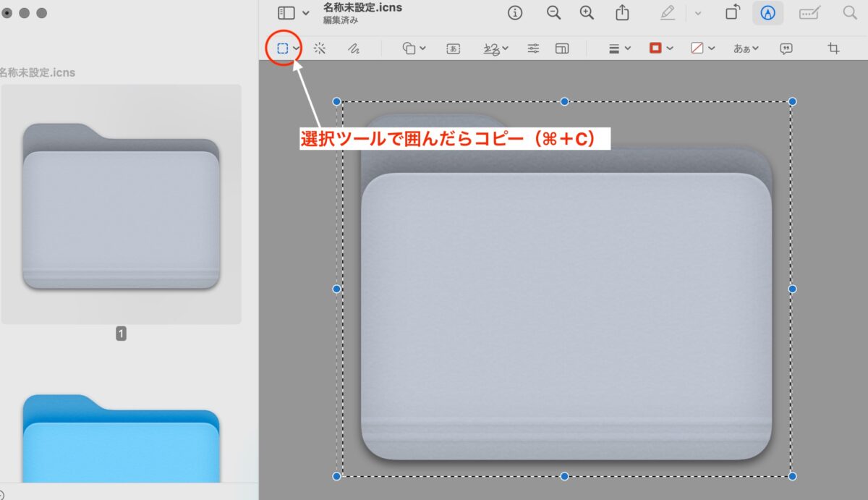868x500 pixels.
Task: Expand the Shapes dropdown
Action: [414, 48]
